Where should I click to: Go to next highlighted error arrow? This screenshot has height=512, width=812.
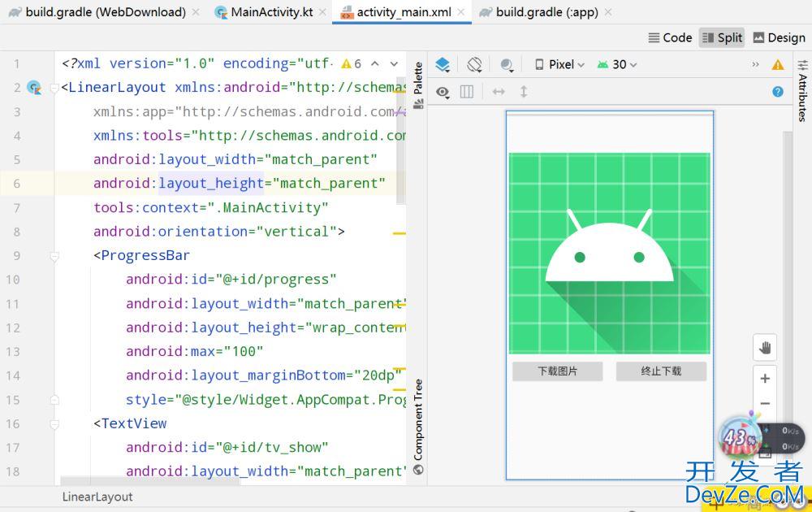tap(394, 63)
